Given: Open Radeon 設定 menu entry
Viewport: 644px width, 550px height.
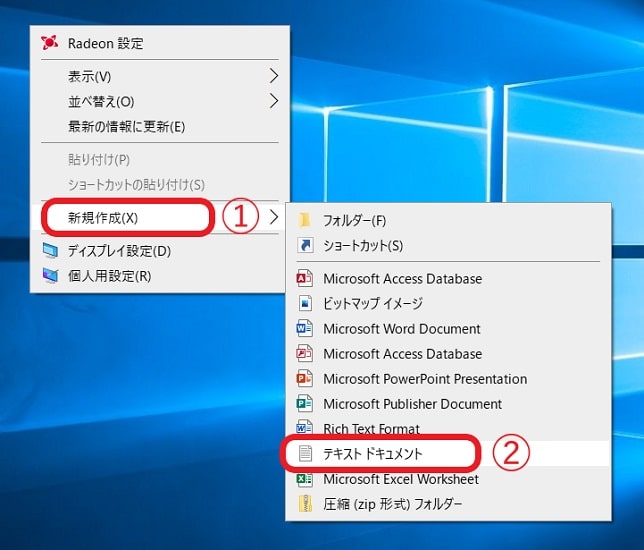Looking at the screenshot, I should pos(160,43).
